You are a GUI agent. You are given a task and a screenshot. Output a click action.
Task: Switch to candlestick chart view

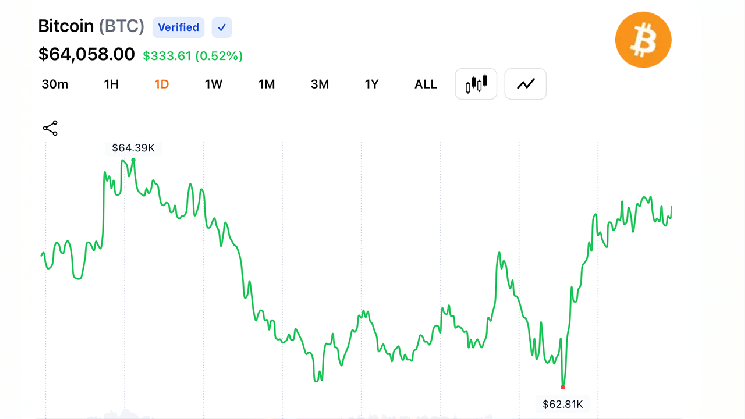(x=476, y=84)
